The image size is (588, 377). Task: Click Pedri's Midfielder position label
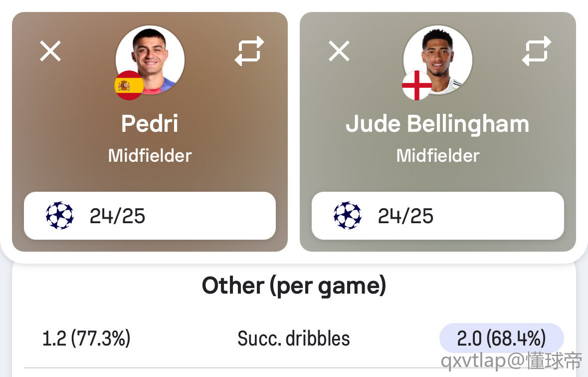(150, 155)
